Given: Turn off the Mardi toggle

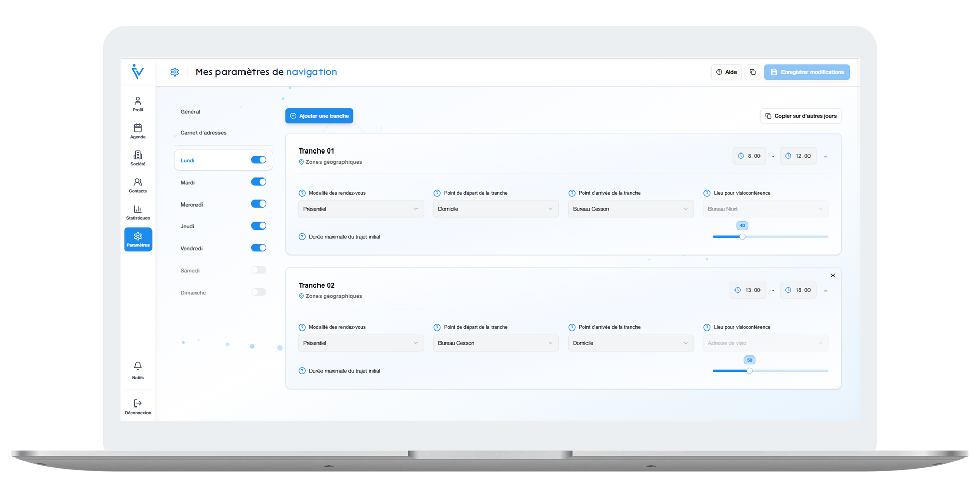Looking at the screenshot, I should [259, 182].
